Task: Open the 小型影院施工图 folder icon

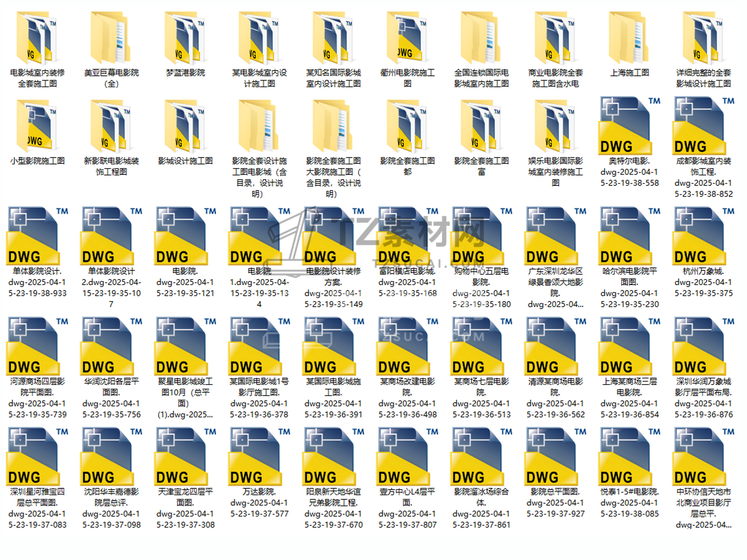Action: [37, 126]
